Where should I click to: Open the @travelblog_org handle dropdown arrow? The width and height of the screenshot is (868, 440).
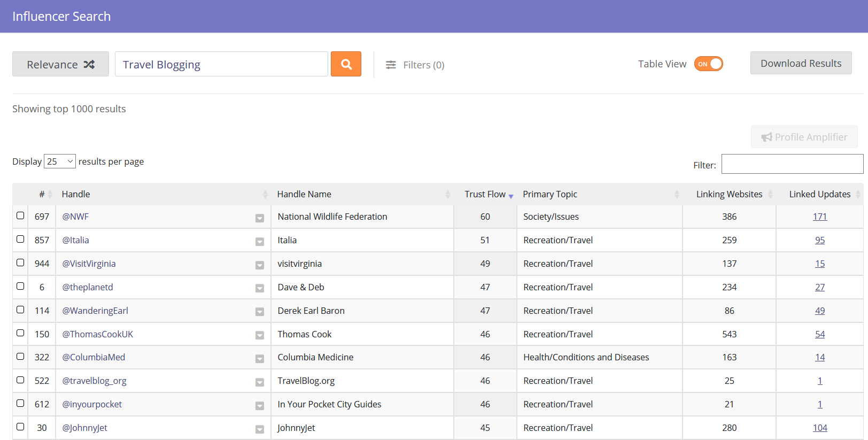pos(260,382)
